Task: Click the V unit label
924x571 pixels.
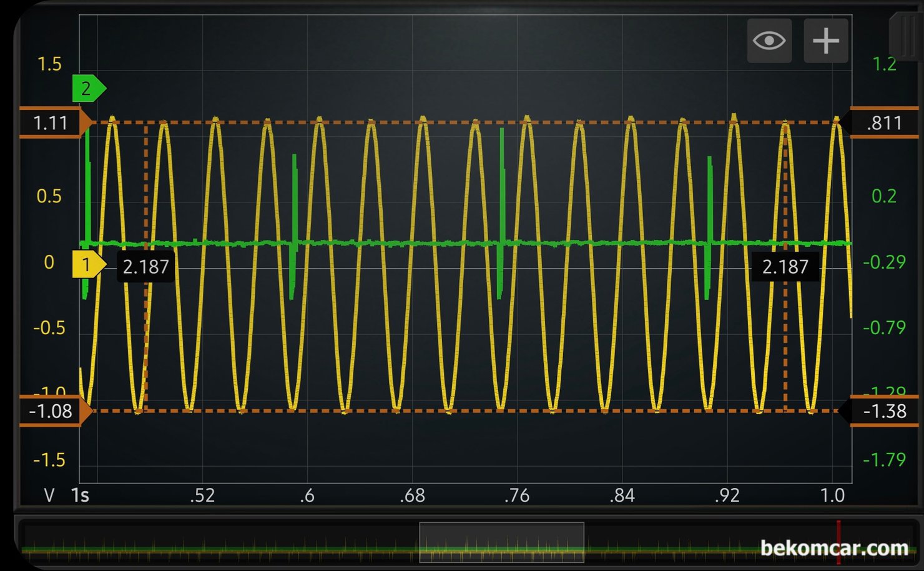Action: 49,495
